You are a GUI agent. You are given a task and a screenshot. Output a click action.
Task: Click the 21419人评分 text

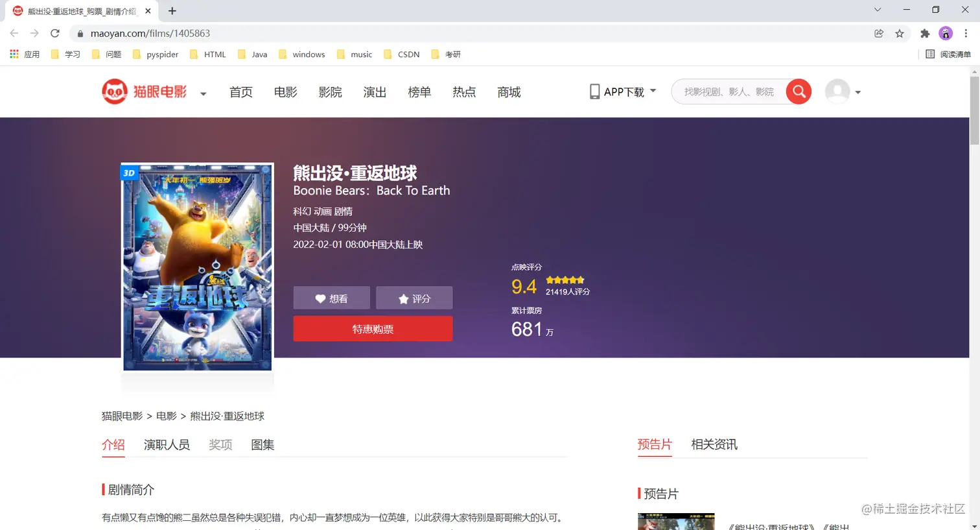[568, 292]
